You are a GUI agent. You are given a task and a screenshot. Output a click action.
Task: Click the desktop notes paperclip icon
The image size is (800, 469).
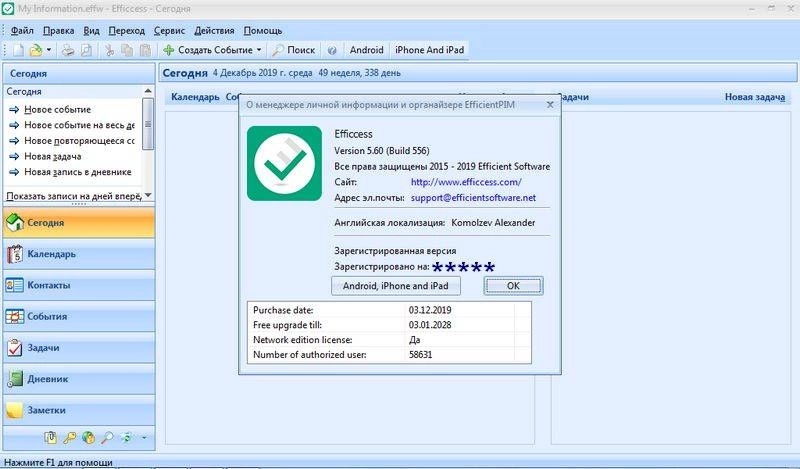tap(51, 437)
